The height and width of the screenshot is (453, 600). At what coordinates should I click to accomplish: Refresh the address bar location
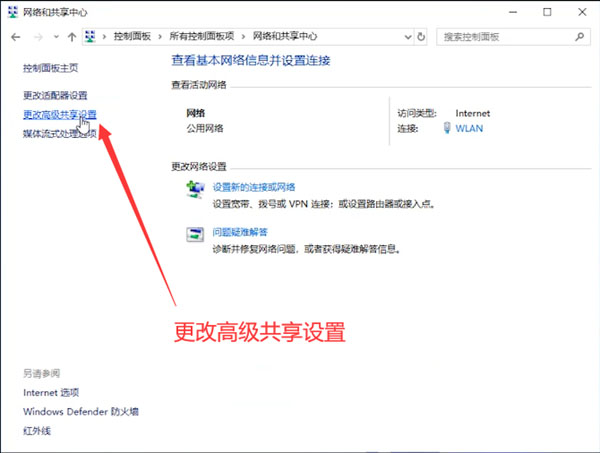point(420,36)
